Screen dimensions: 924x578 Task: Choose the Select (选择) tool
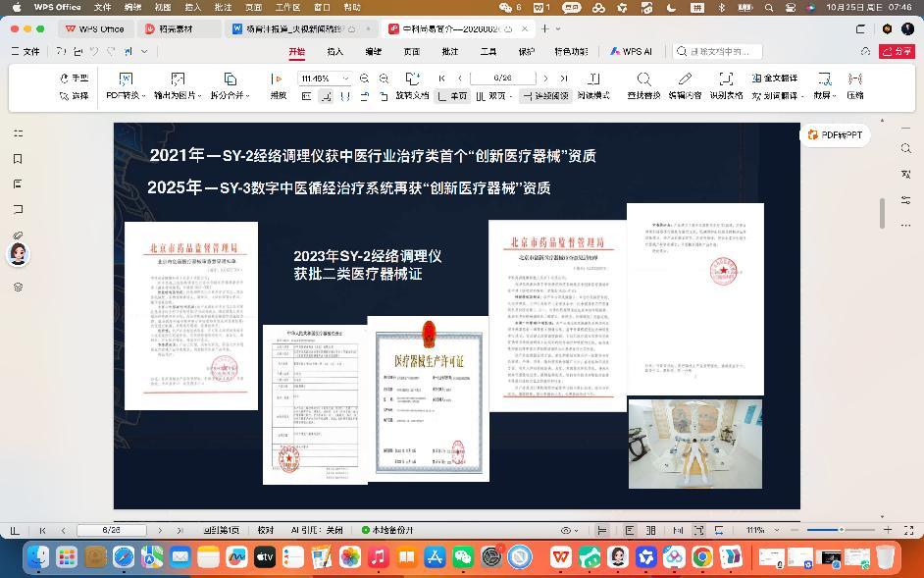coord(75,95)
